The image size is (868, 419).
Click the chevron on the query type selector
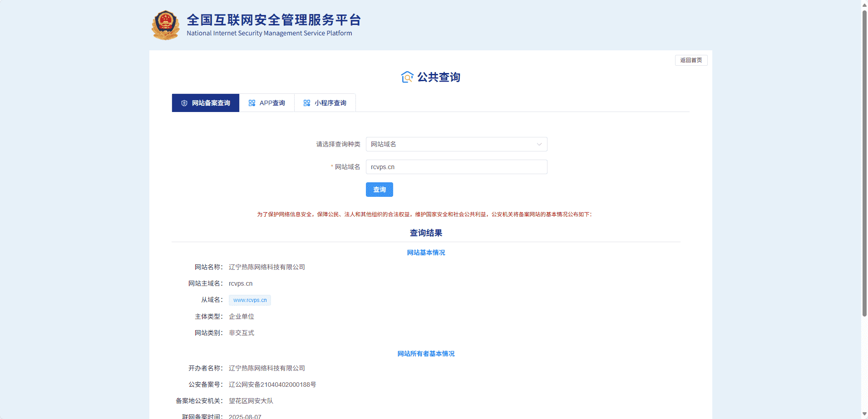click(x=539, y=144)
